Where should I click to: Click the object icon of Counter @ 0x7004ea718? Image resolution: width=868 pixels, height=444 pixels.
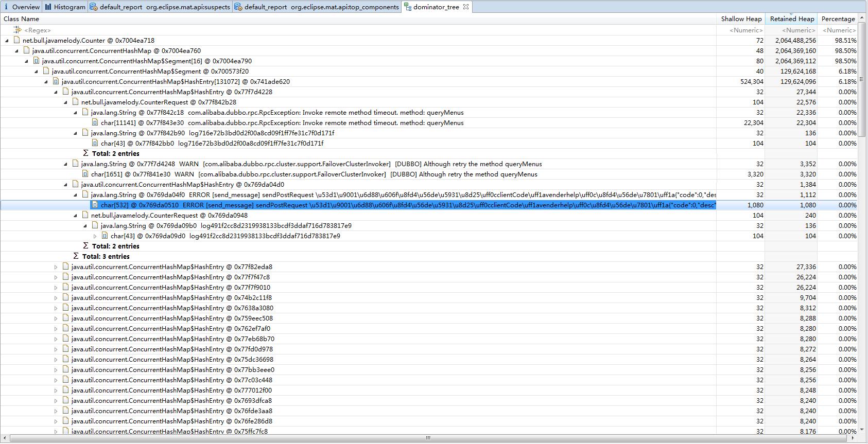[x=17, y=40]
